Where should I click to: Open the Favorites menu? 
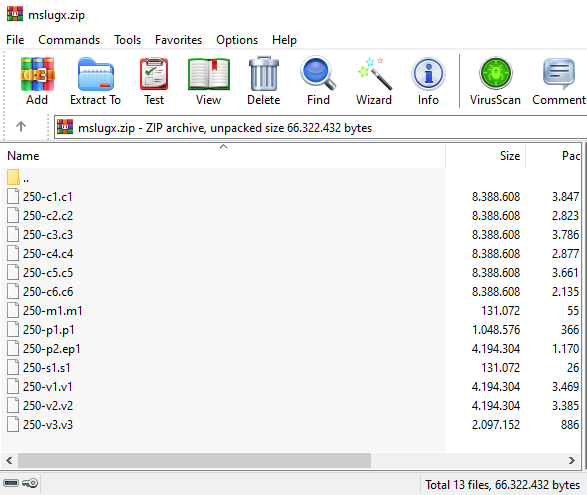click(x=178, y=40)
